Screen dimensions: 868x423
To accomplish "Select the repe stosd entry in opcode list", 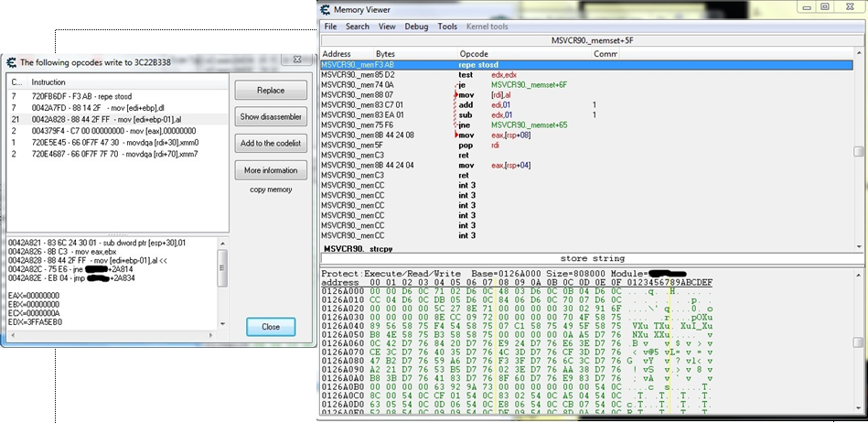I will [82, 94].
